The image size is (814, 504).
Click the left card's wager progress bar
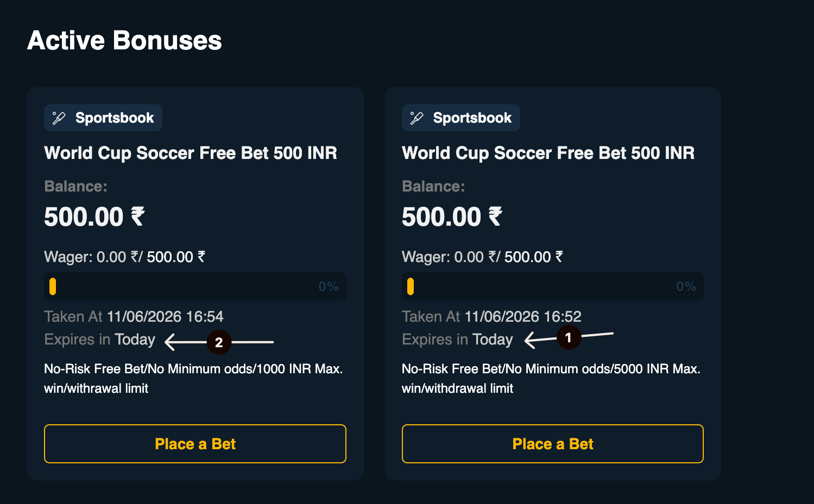[195, 286]
